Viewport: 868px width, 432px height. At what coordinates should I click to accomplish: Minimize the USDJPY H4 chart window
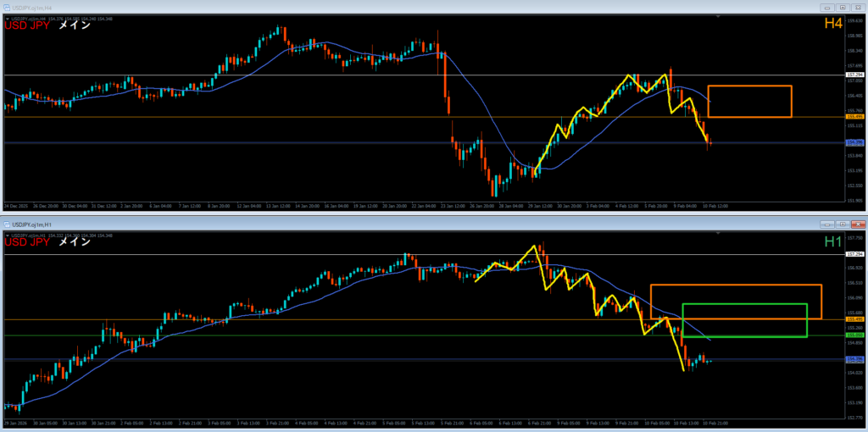(828, 8)
